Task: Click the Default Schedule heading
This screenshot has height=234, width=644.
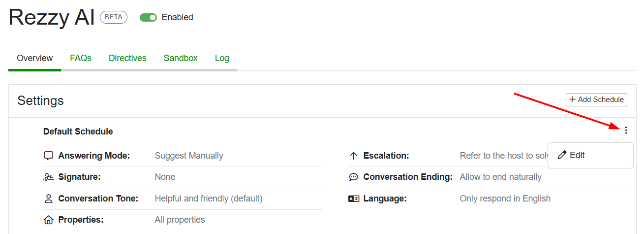Action: (78, 132)
